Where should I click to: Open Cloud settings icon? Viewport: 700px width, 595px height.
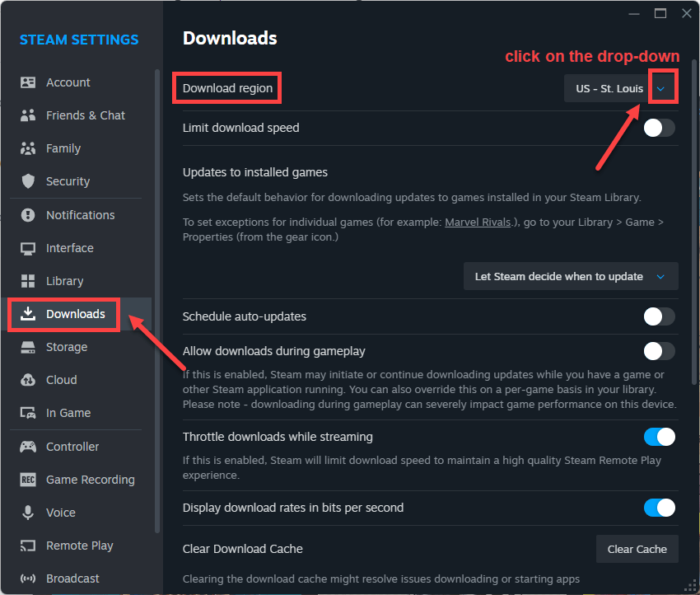pyautogui.click(x=28, y=380)
